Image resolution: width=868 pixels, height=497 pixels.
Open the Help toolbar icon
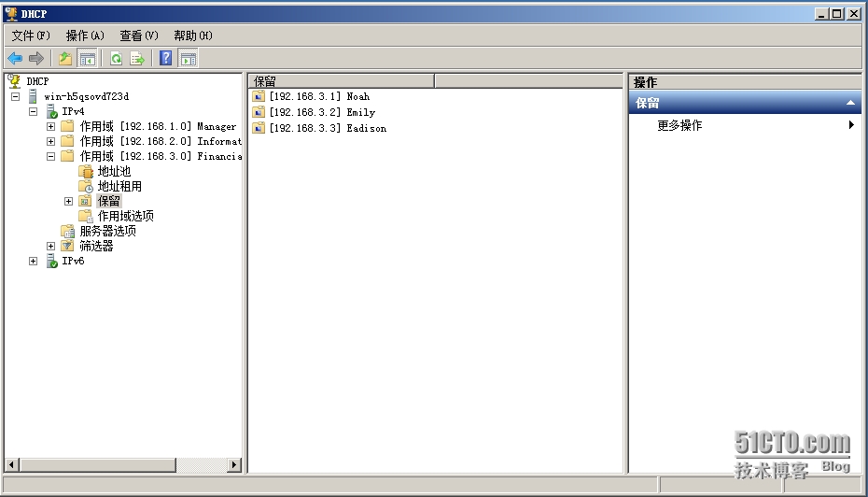click(165, 58)
